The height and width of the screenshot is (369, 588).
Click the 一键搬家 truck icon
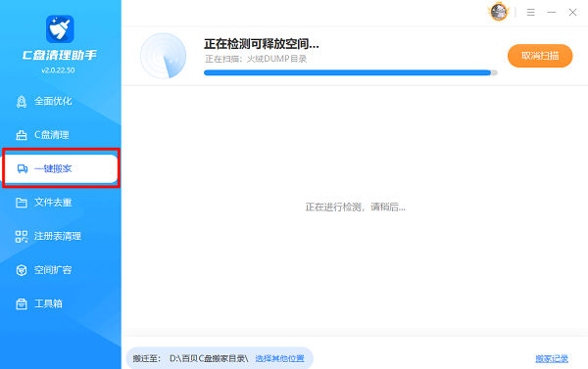point(23,169)
